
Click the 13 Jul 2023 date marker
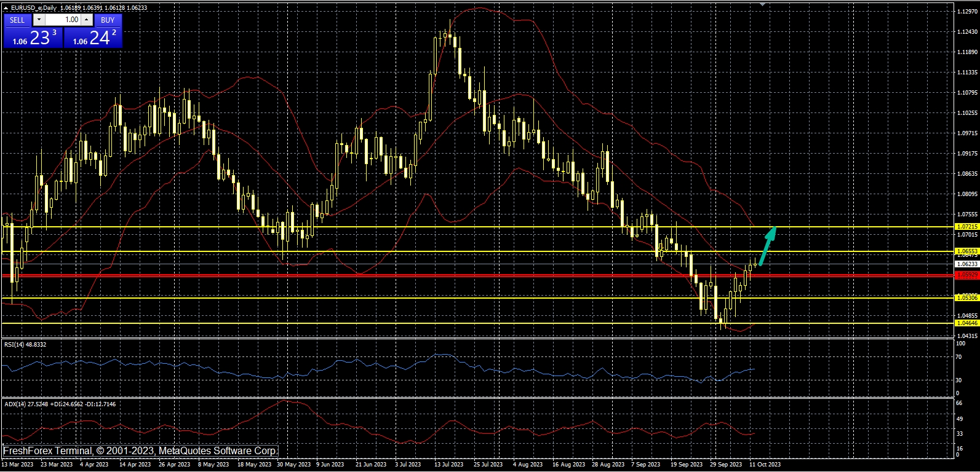(x=448, y=465)
